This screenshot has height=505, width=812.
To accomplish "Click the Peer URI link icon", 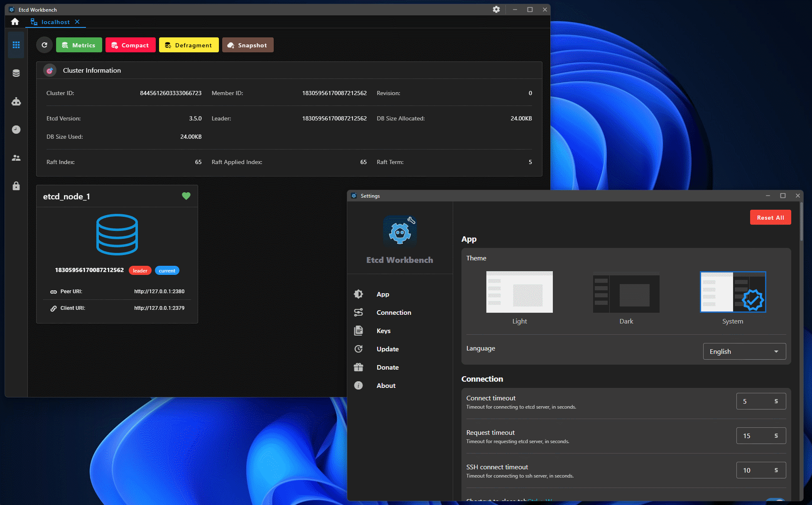I will [x=54, y=292].
